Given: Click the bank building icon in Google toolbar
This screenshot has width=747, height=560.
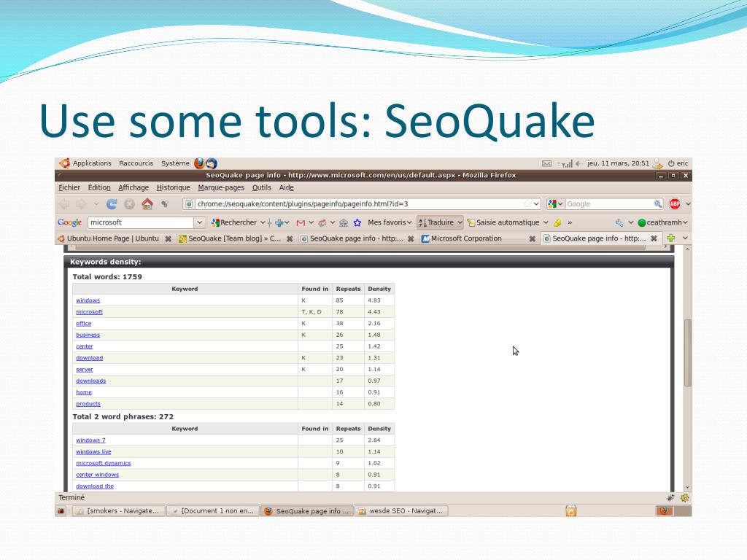Looking at the screenshot, I should (x=344, y=222).
